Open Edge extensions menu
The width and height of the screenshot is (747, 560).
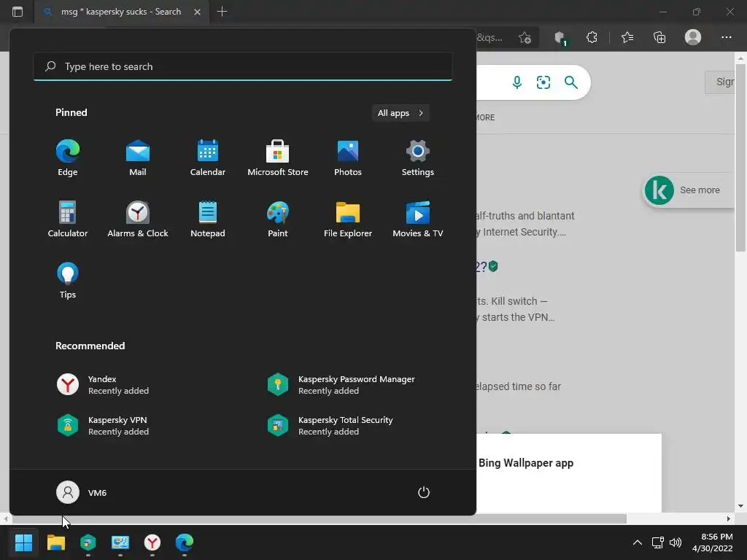pos(592,38)
